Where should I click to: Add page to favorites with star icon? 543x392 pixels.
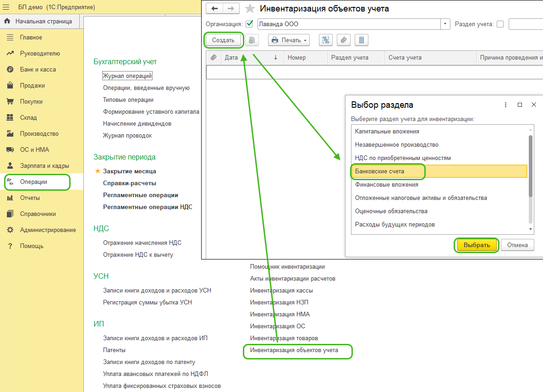pos(250,9)
